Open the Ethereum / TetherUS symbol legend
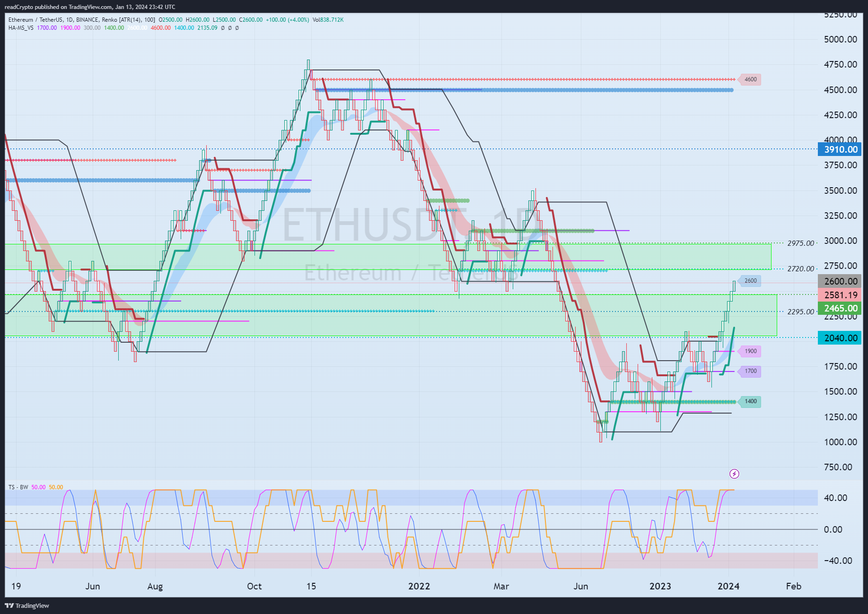868x614 pixels. point(81,20)
